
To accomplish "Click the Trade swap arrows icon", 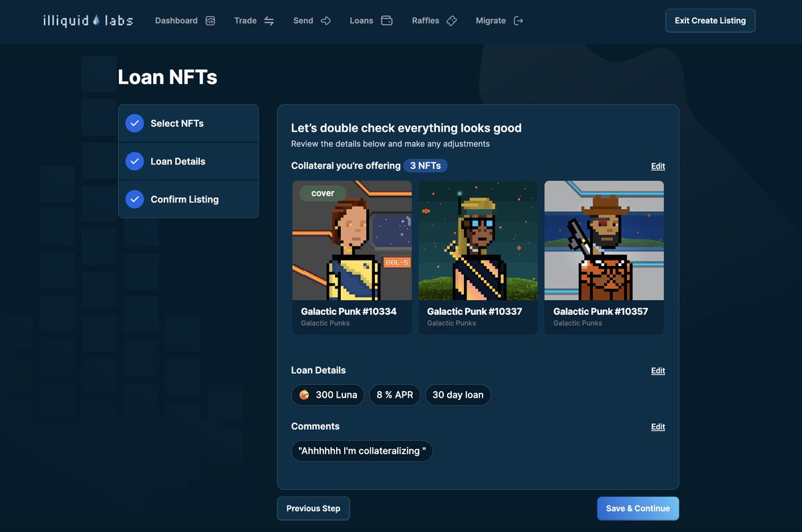I will coord(269,21).
